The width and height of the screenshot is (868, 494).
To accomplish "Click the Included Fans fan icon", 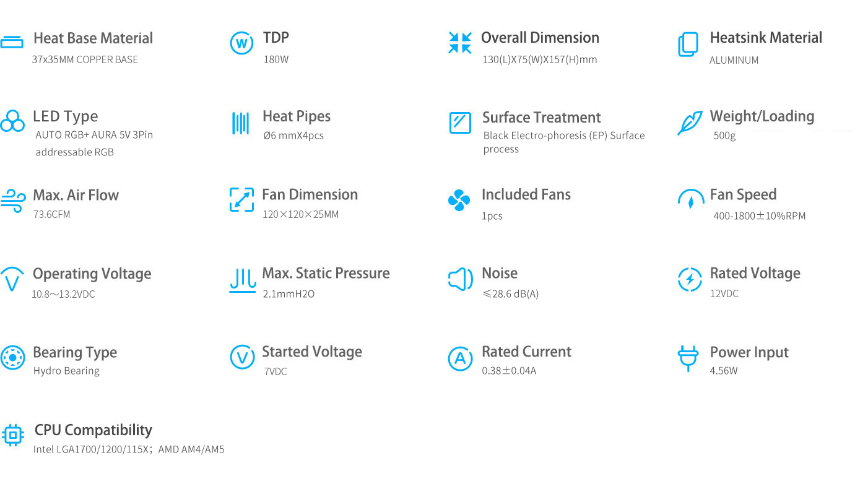I will click(459, 200).
